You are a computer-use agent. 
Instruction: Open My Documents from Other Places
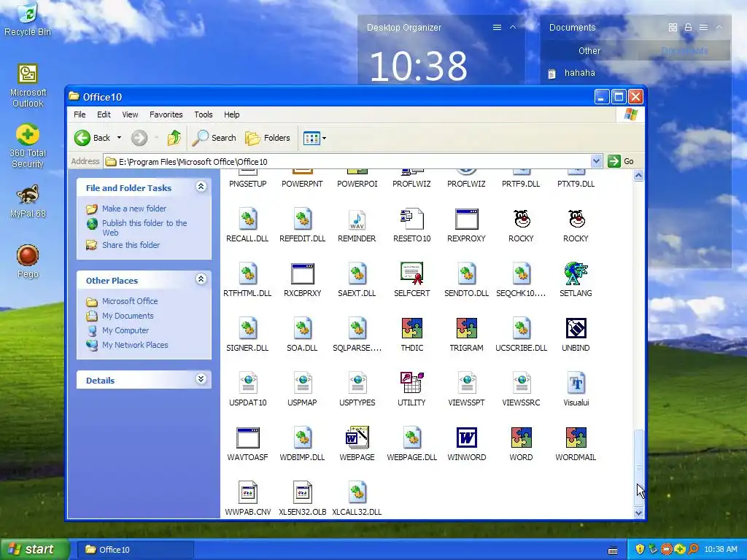click(x=128, y=316)
